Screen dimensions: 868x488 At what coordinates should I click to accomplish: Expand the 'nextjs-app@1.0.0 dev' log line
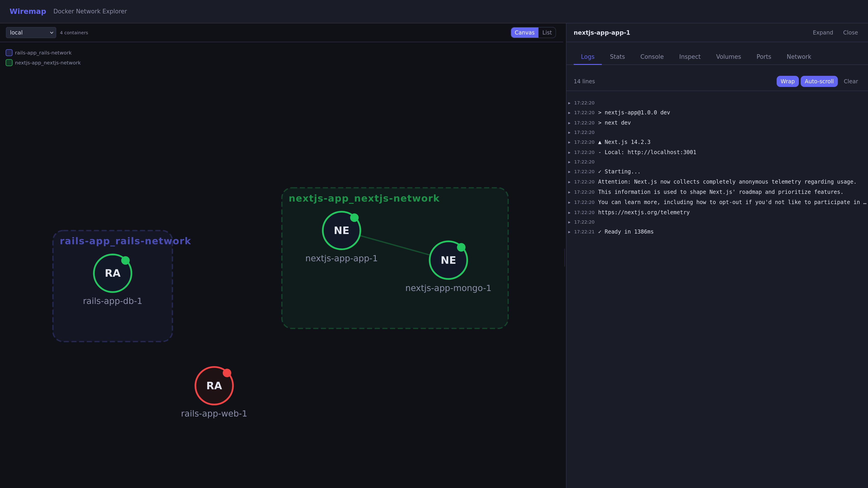click(569, 113)
